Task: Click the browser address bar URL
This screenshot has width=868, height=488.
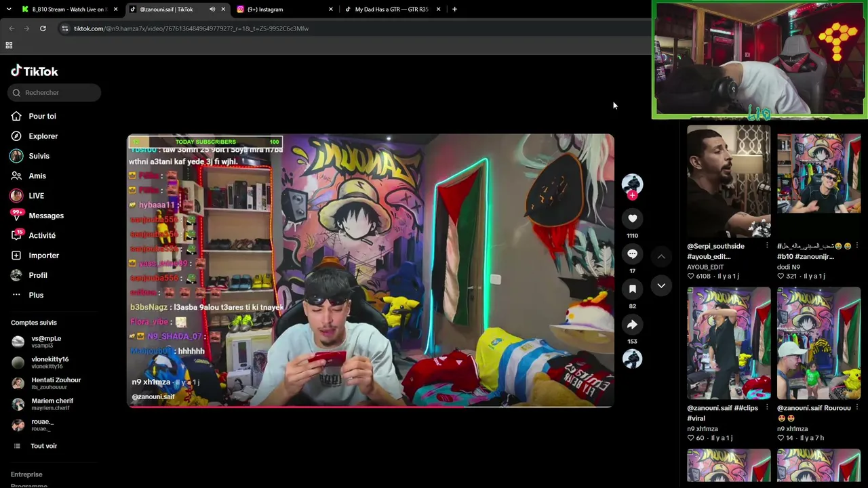Action: (x=191, y=28)
